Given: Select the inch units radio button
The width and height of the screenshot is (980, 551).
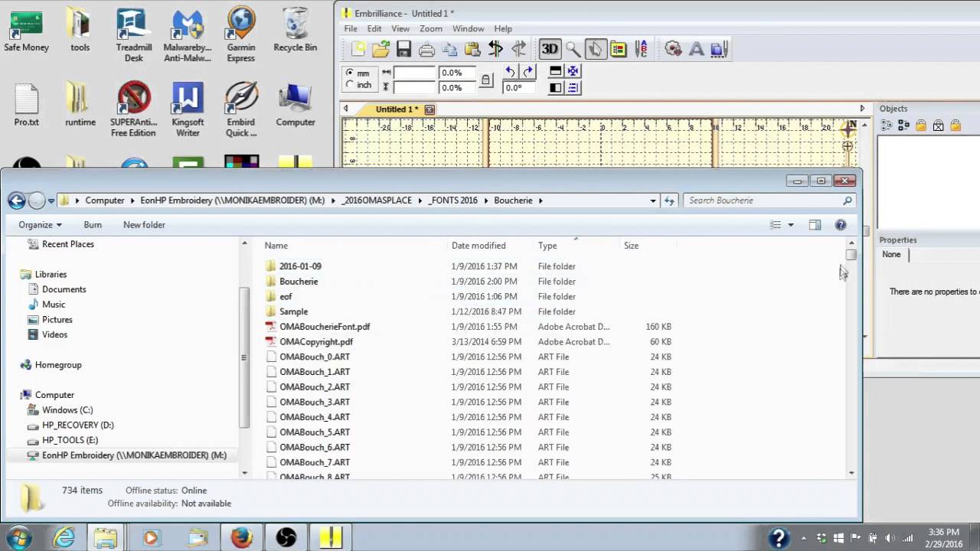Looking at the screenshot, I should (351, 85).
